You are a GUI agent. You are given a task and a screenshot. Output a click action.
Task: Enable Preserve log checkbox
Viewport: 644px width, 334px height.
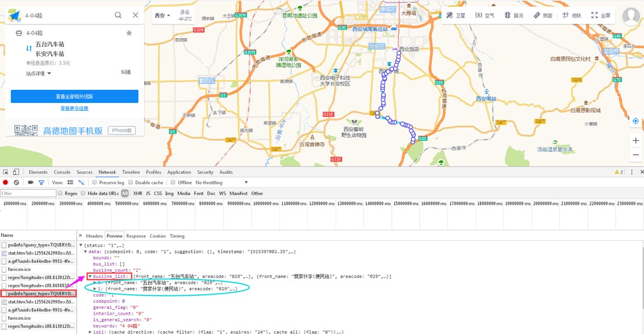click(94, 182)
